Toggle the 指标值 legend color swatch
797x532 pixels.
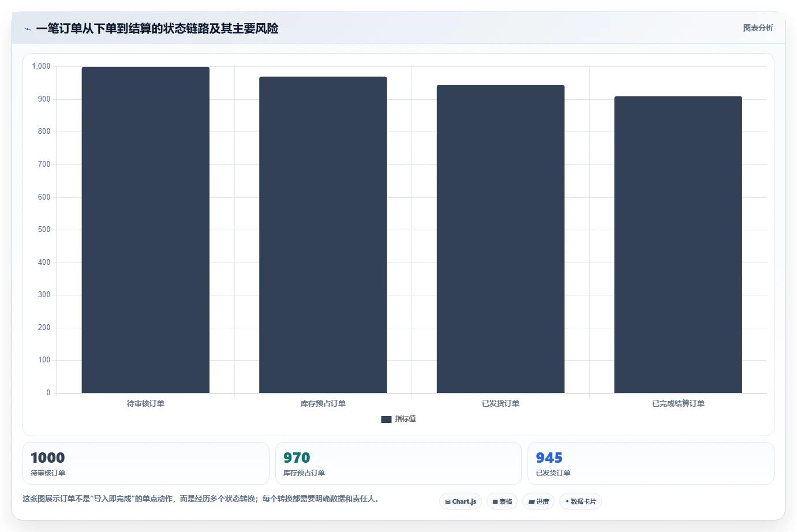[386, 419]
